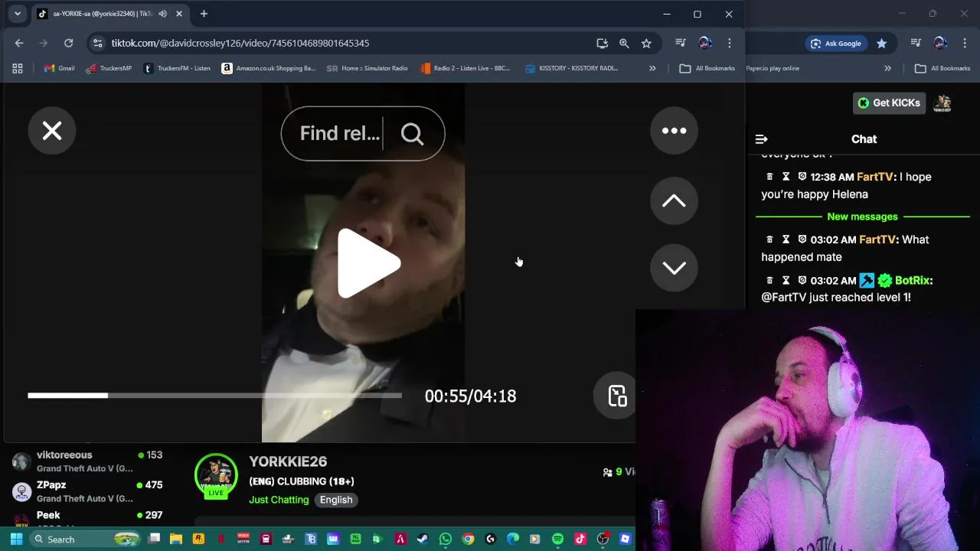This screenshot has width=980, height=551.
Task: Open the three-dots more options on TikTok video
Action: pyautogui.click(x=674, y=131)
